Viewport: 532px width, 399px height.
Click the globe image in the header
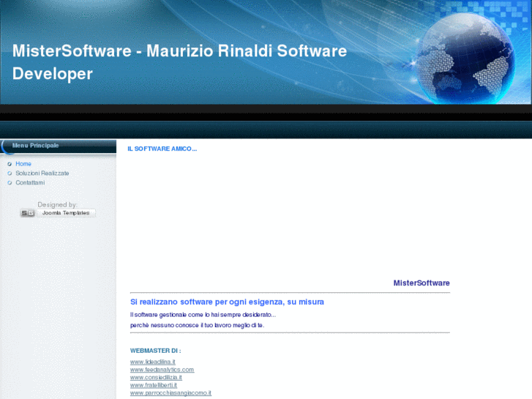(465, 59)
